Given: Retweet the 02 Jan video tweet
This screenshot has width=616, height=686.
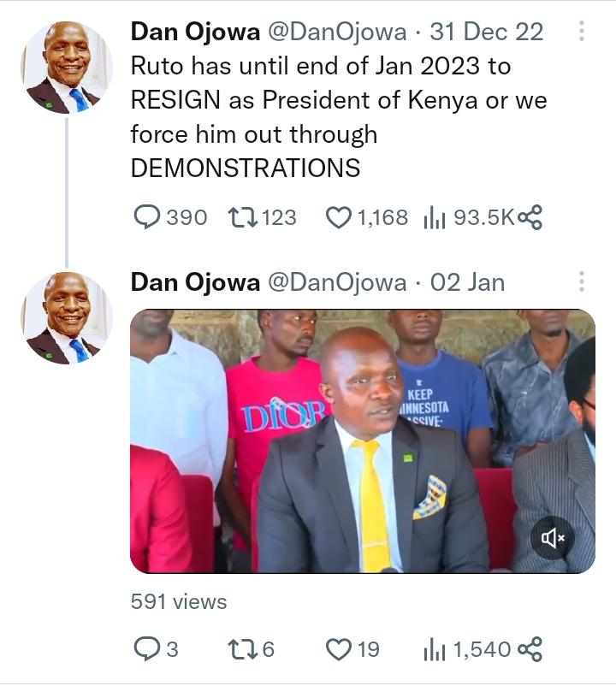Looking at the screenshot, I should (x=242, y=649).
